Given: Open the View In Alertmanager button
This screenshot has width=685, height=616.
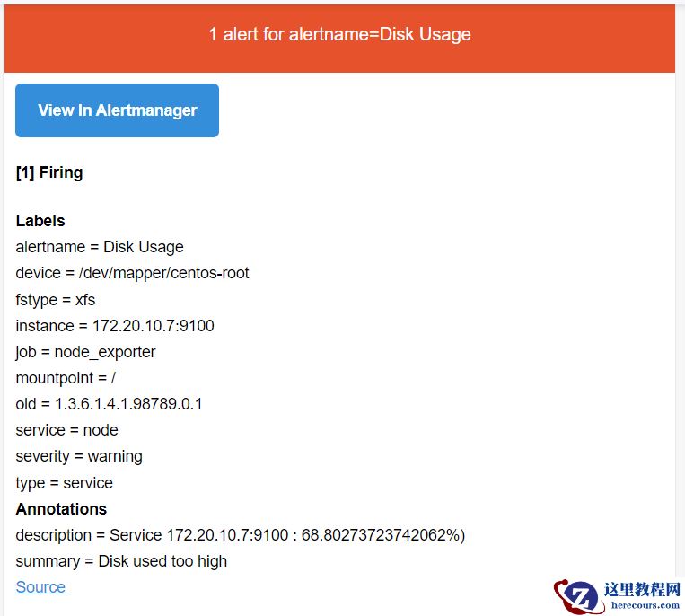Looking at the screenshot, I should (x=117, y=110).
